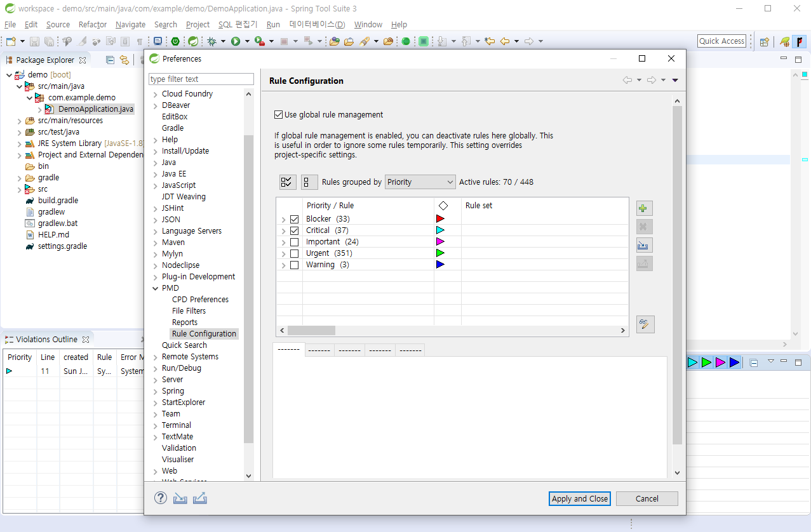
Task: Uncheck the Blocker priority checkbox
Action: (294, 219)
